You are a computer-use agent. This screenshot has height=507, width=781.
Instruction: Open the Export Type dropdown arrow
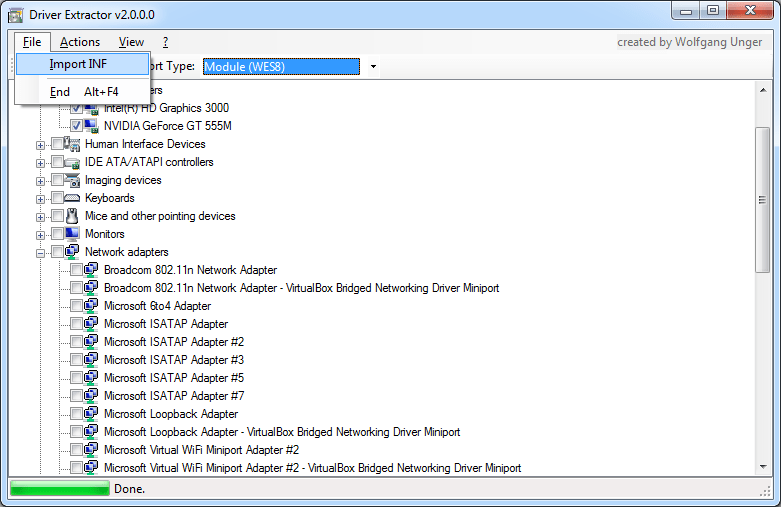373,66
